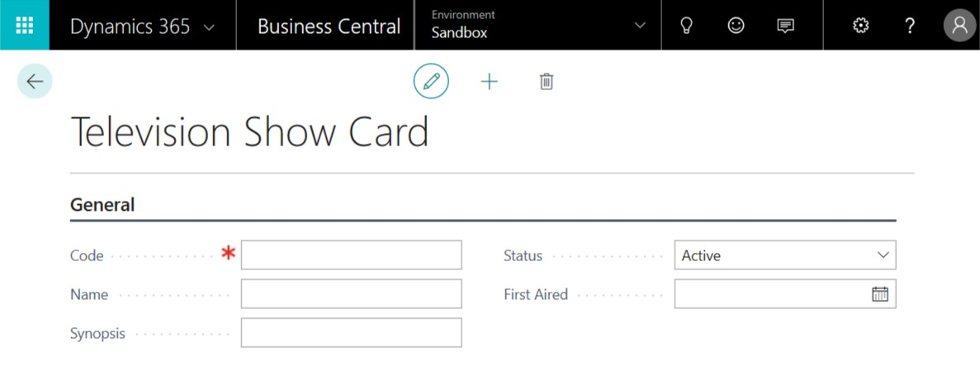This screenshot has width=980, height=376.
Task: Add a new record with plus icon
Action: pyautogui.click(x=489, y=81)
